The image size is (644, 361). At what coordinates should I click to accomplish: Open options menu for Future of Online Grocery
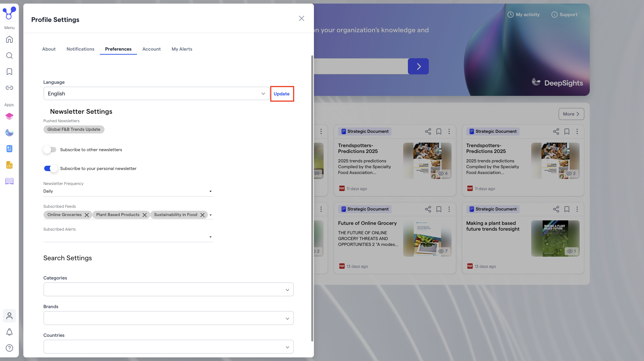[x=449, y=209]
